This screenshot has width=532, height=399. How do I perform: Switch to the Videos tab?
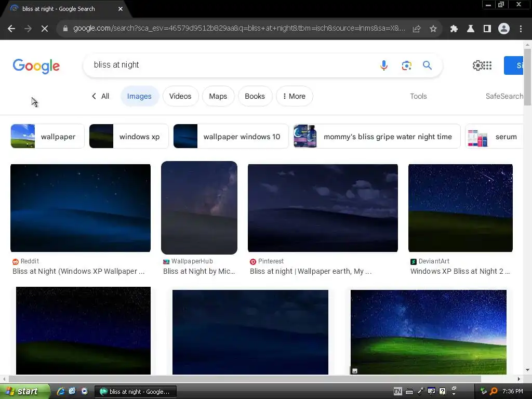click(x=180, y=96)
